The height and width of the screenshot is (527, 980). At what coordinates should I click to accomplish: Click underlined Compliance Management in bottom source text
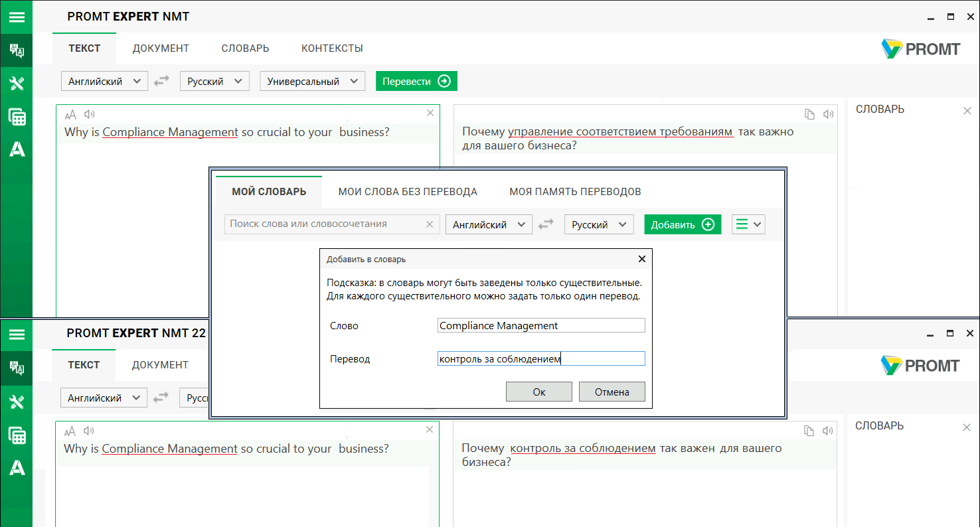(x=169, y=449)
